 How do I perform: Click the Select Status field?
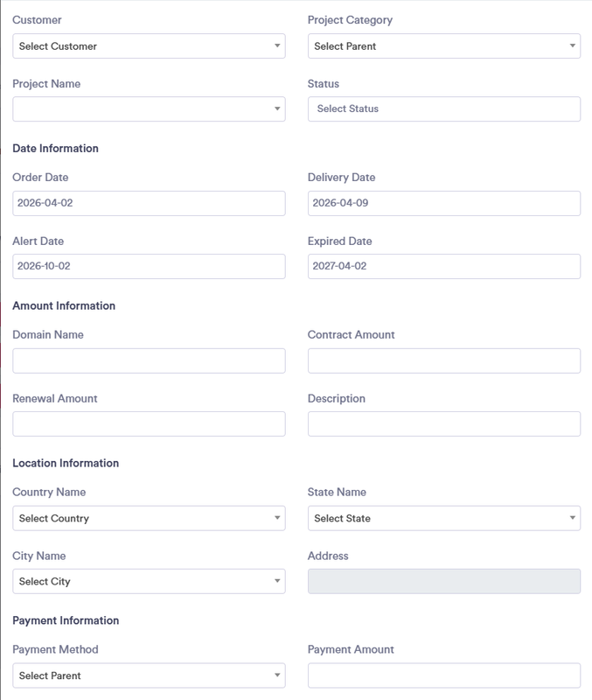point(444,108)
